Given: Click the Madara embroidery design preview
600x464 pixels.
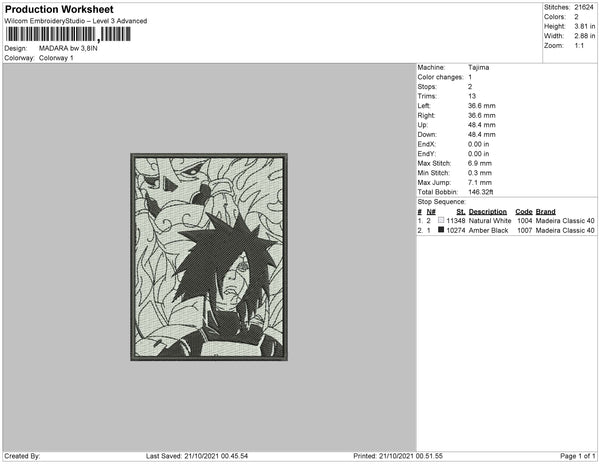Looking at the screenshot, I should (x=209, y=257).
